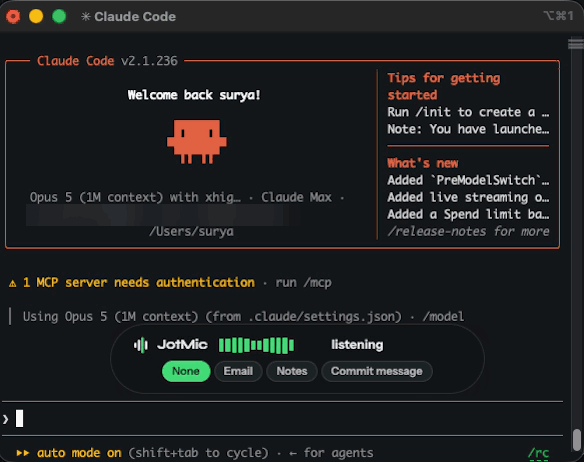This screenshot has width=584, height=462.
Task: Click the yellow MCP warning triangle icon
Action: 13,283
